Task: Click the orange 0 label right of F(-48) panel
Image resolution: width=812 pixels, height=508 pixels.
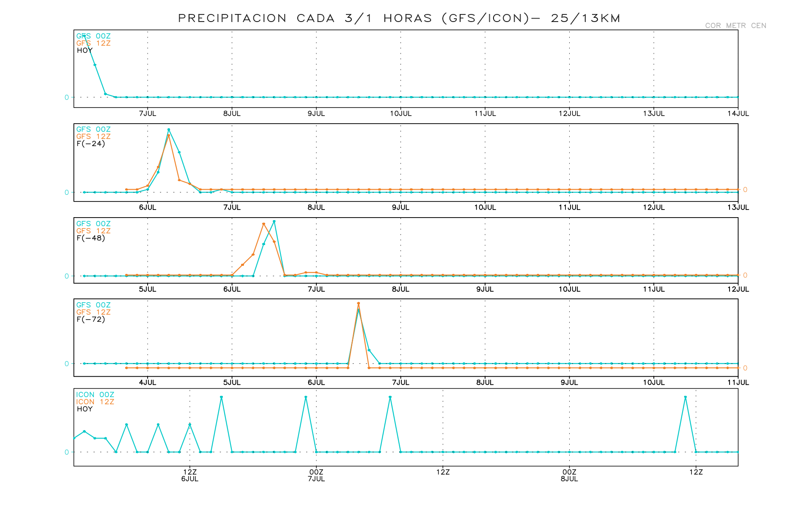Action: click(x=745, y=275)
